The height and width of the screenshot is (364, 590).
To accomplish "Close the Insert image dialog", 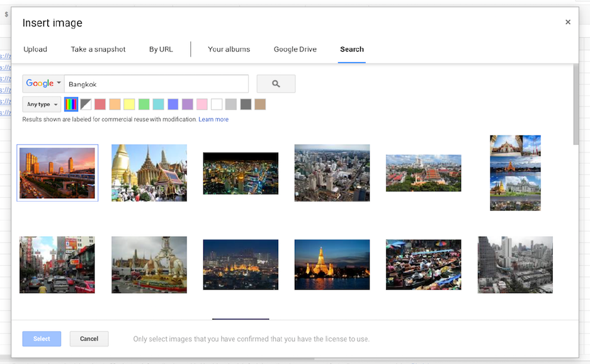I will coord(567,22).
